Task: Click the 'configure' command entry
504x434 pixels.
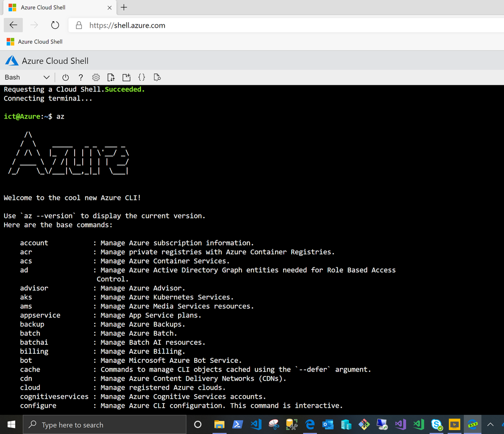Action: [x=181, y=406]
